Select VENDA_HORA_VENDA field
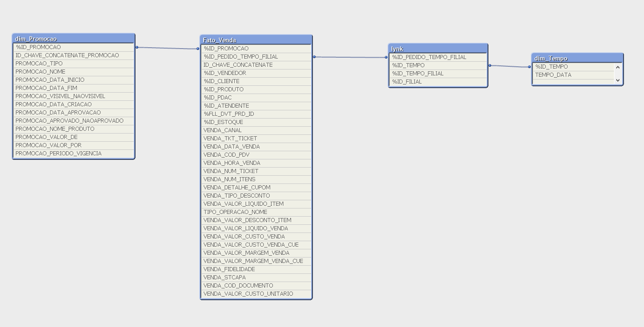This screenshot has width=644, height=327. [x=256, y=163]
